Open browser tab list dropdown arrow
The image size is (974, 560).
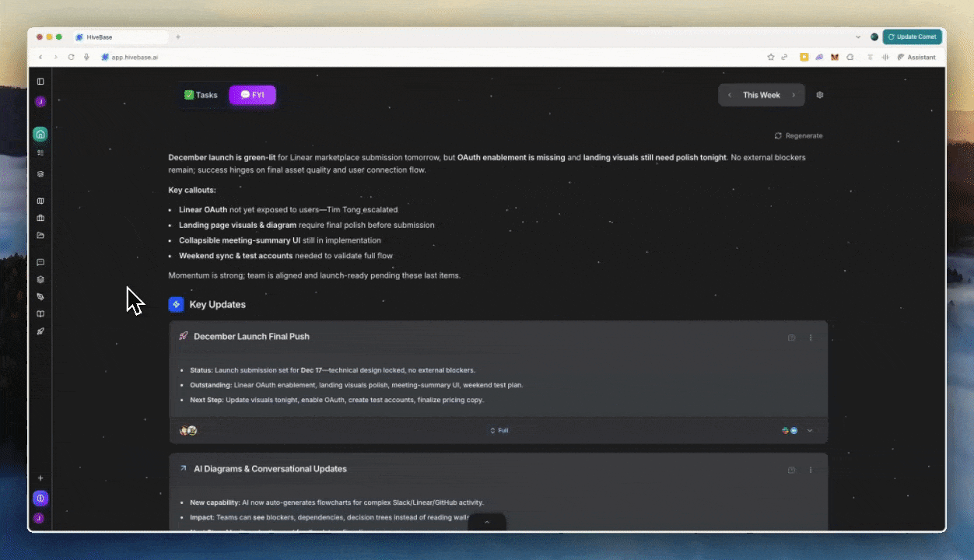[858, 37]
